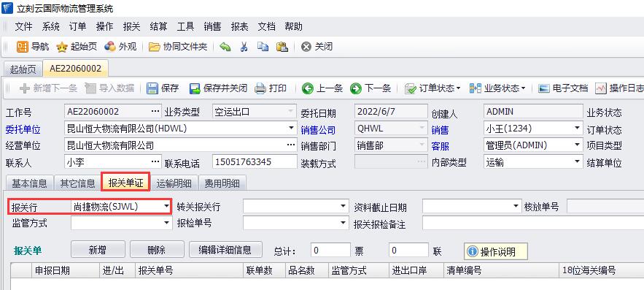Open the 业务状态 dropdown menu
This screenshot has height=290, width=644.
click(x=497, y=88)
